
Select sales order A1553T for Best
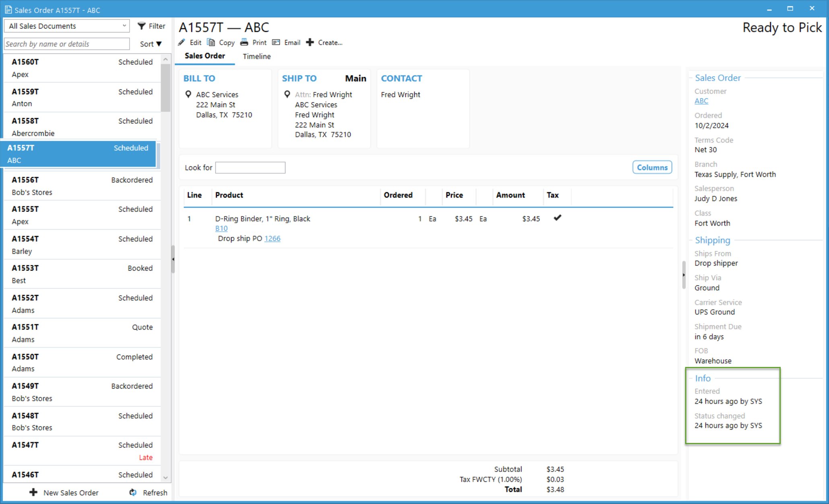pos(80,274)
